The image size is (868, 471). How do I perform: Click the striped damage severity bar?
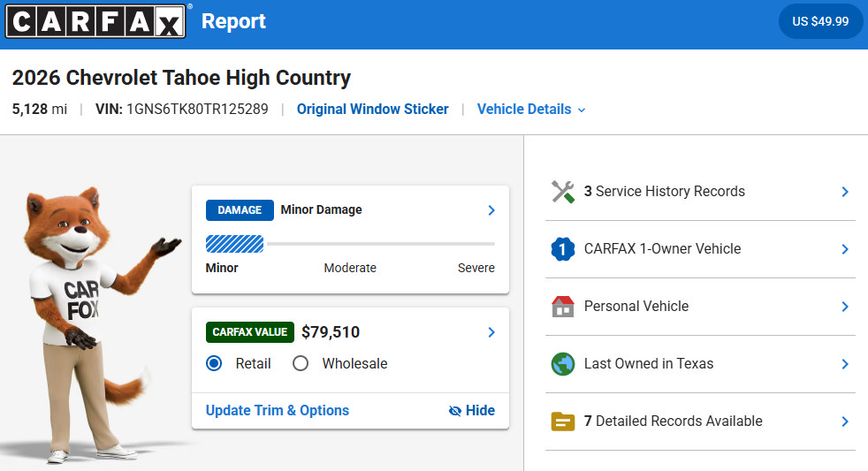point(235,244)
